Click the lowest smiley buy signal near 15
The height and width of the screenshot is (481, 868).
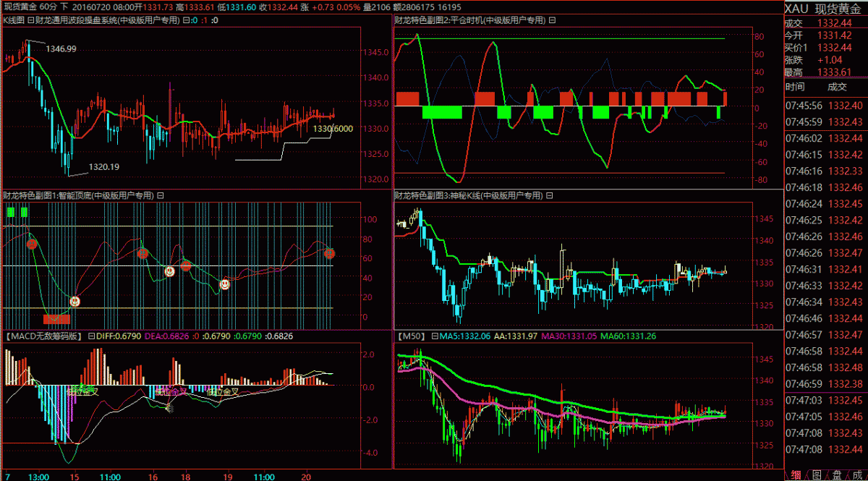[75, 301]
